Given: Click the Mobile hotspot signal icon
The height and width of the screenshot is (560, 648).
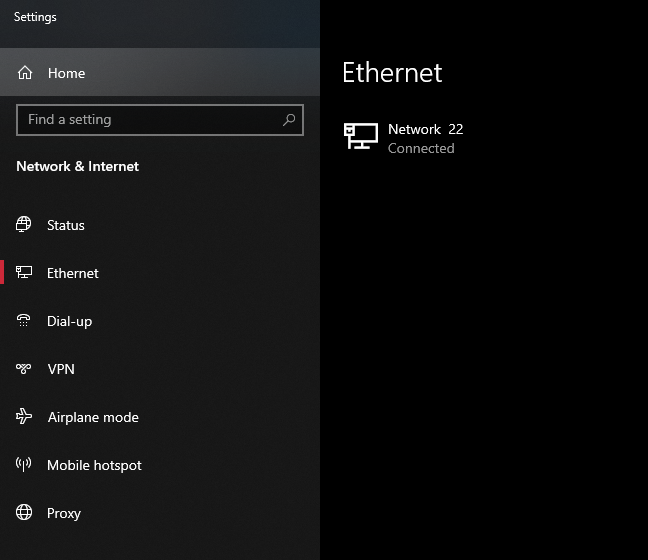Looking at the screenshot, I should (x=24, y=465).
